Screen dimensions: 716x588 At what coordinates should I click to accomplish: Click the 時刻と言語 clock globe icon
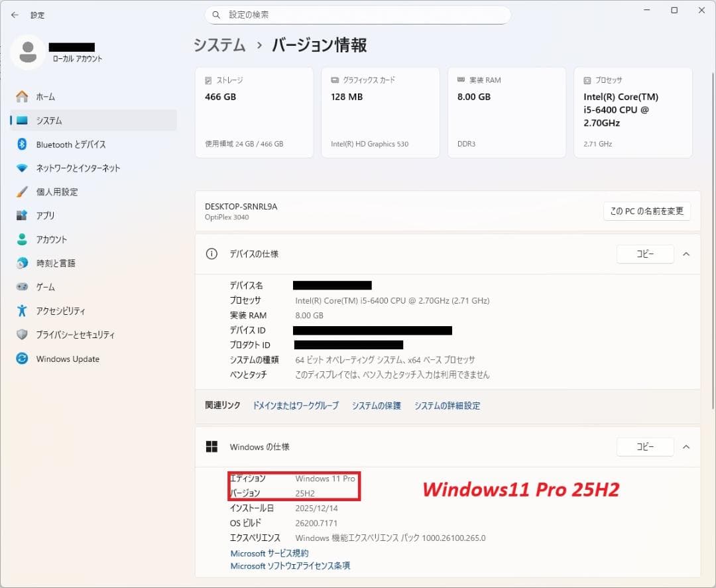22,263
